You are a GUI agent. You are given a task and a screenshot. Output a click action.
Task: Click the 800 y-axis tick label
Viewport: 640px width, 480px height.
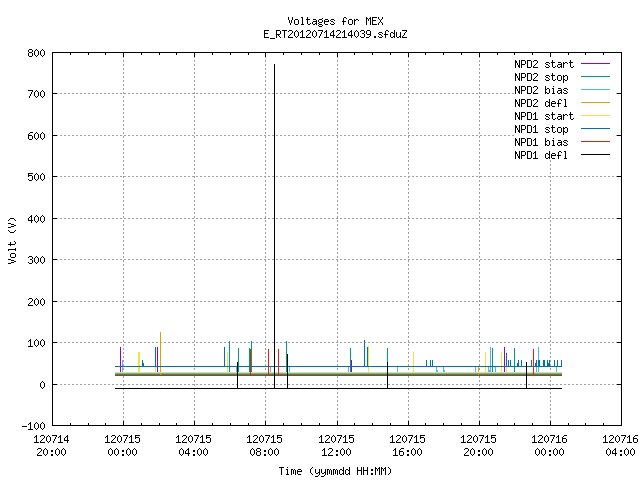point(36,53)
